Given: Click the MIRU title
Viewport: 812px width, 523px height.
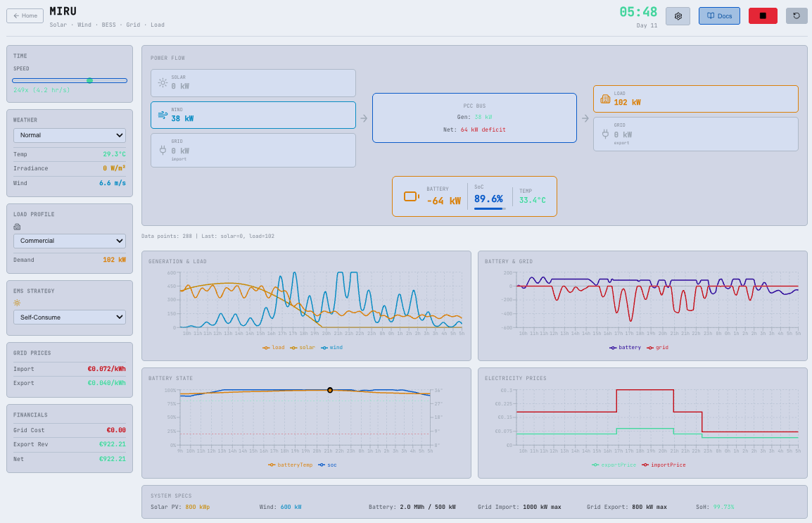Looking at the screenshot, I should (63, 11).
